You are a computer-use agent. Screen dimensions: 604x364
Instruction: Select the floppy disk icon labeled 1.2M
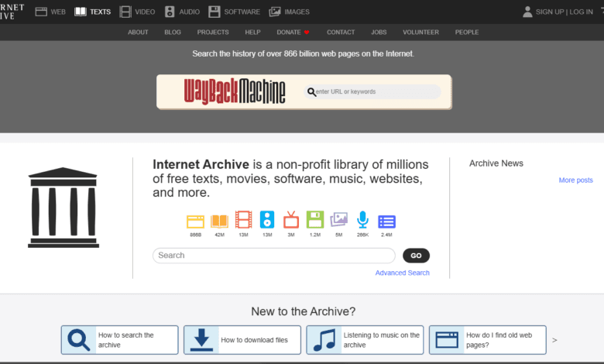click(x=314, y=220)
